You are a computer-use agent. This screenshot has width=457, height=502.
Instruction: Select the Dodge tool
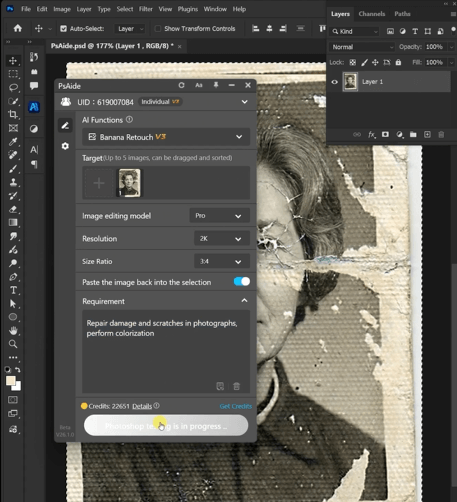13,263
